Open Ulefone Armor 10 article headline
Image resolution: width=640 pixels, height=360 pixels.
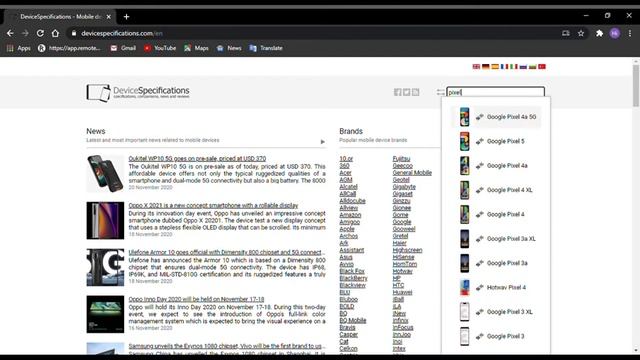tap(227, 252)
